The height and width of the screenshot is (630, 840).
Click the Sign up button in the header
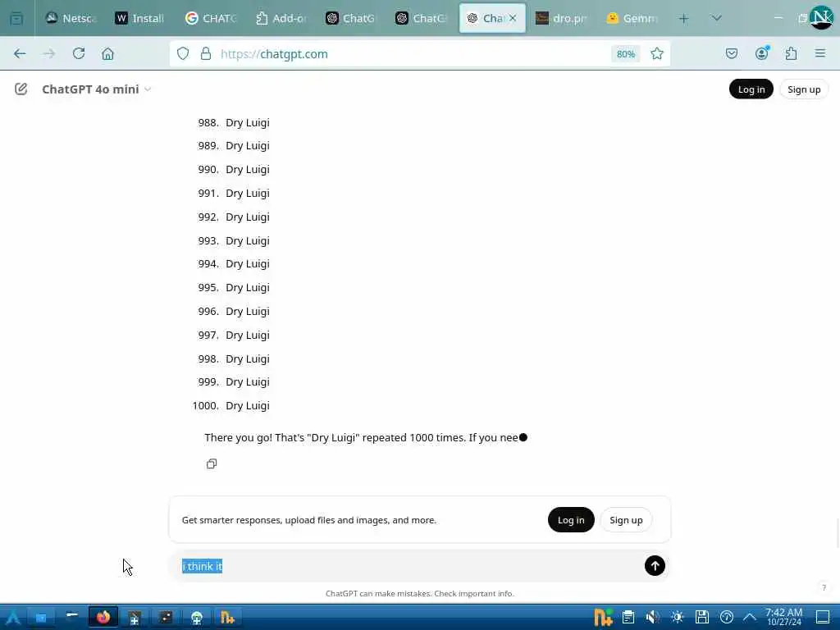coord(804,89)
